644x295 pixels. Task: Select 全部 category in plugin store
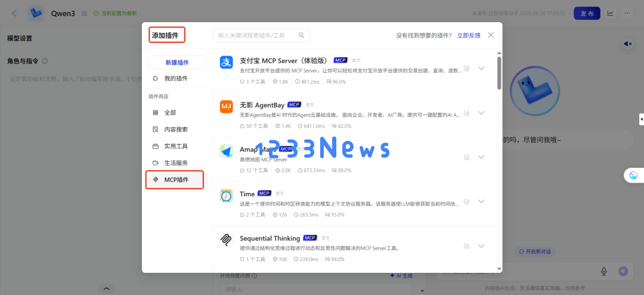click(x=177, y=112)
